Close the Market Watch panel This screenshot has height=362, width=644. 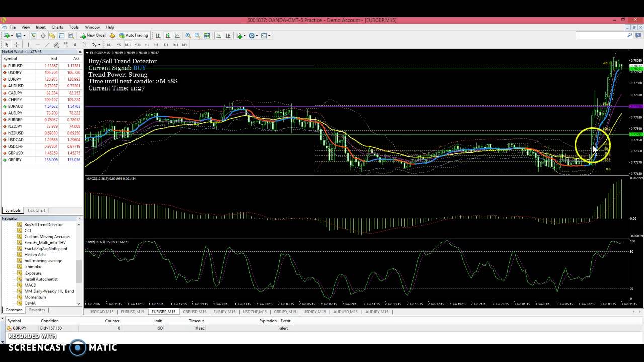pyautogui.click(x=79, y=52)
